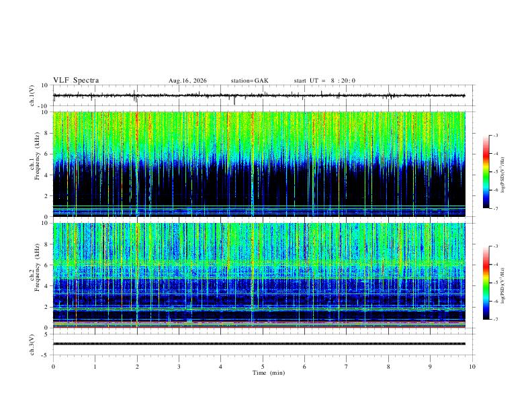Click the ch.1(V) waveform axis label
This screenshot has height=411, width=532.
(x=32, y=95)
